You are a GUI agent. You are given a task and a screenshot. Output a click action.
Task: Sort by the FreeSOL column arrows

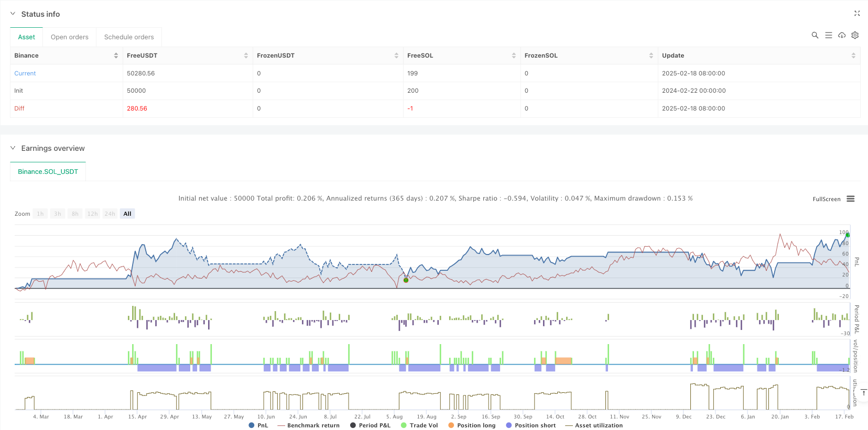click(514, 56)
